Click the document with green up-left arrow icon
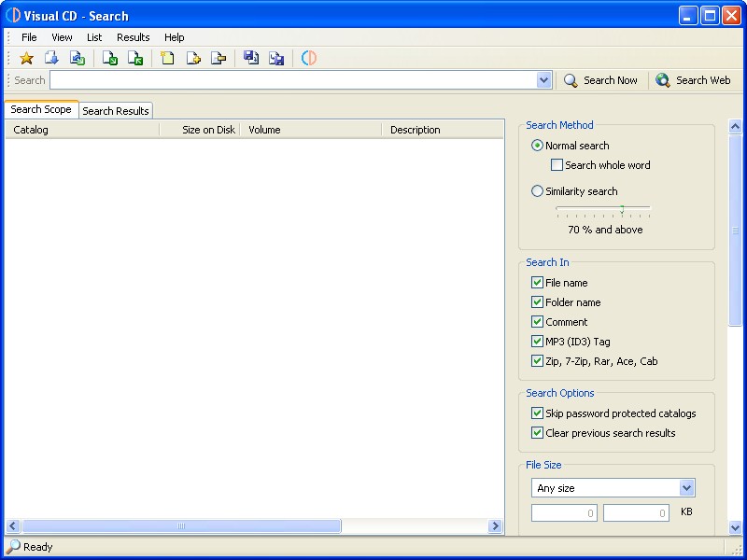The image size is (747, 560). [x=135, y=59]
